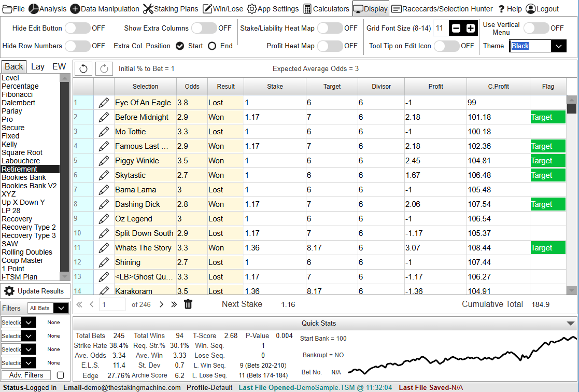
Task: Decrease grid font size with minus icon
Action: (x=456, y=29)
